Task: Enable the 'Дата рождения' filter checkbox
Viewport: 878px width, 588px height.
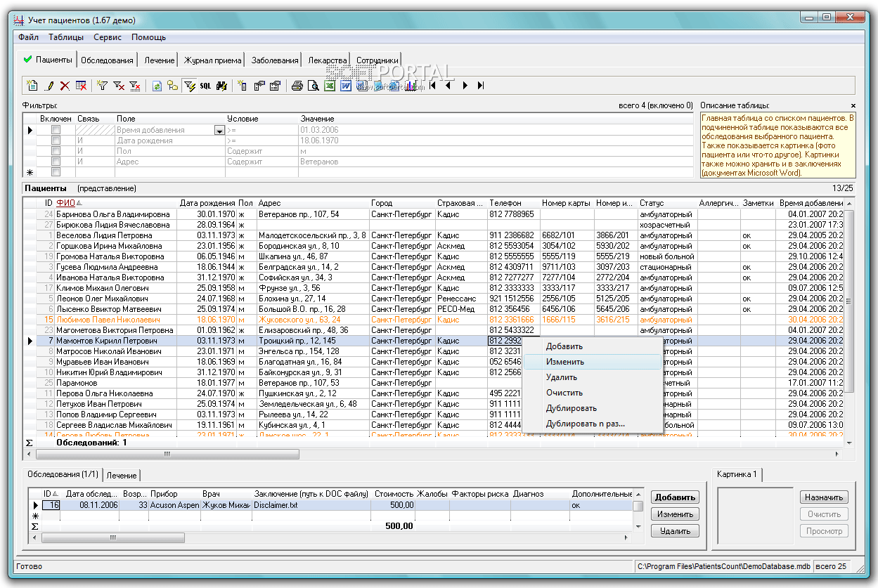Action: (x=56, y=141)
